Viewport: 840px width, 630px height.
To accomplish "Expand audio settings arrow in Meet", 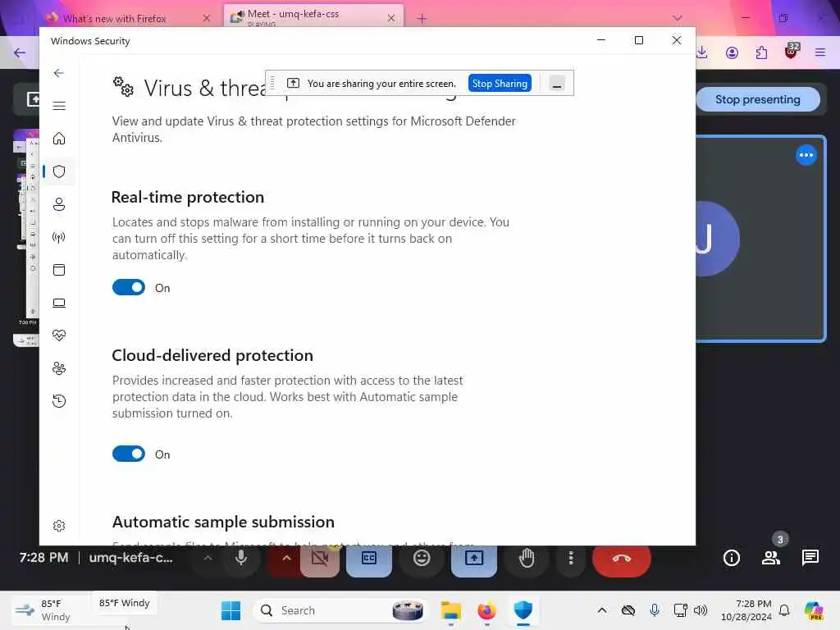I will coord(208,558).
